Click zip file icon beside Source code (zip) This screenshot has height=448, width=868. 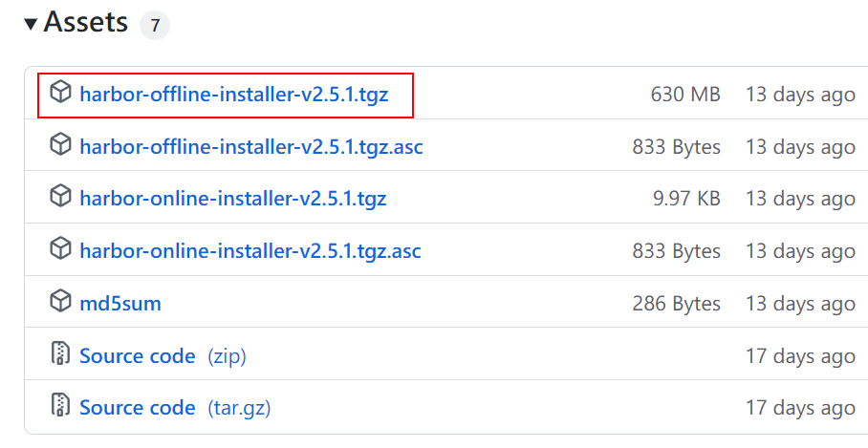coord(60,355)
